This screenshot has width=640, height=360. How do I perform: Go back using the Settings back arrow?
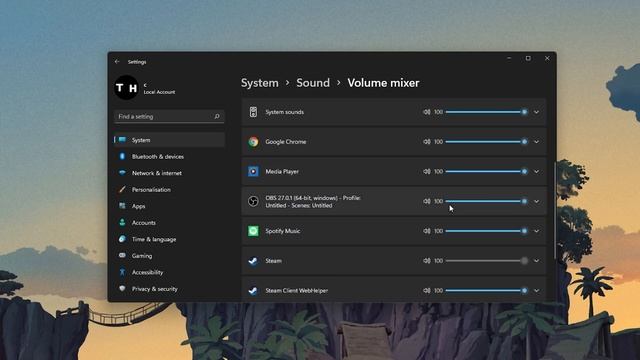117,62
